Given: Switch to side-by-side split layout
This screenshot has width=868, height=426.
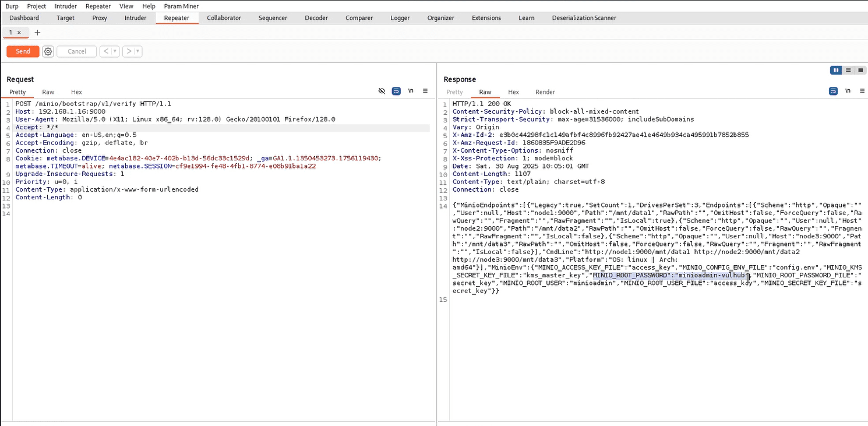Looking at the screenshot, I should [x=837, y=70].
